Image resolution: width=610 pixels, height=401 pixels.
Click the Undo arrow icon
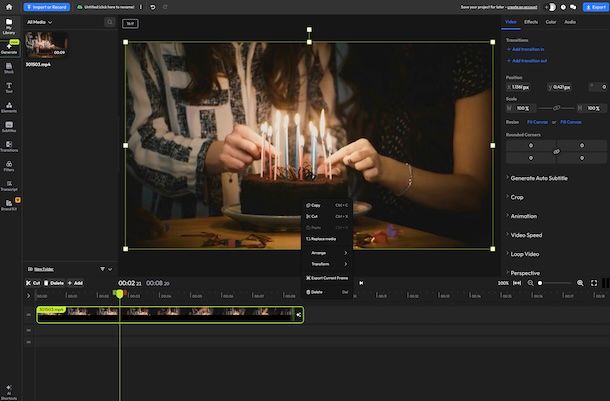(x=151, y=7)
